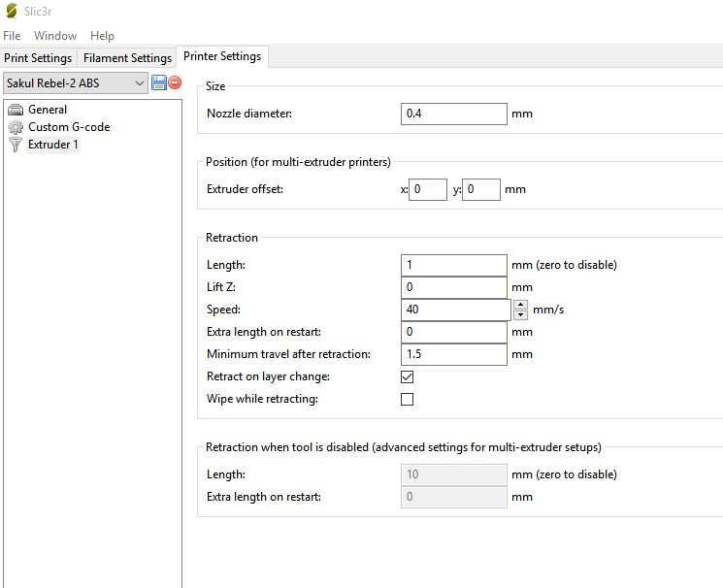Screen dimensions: 723x588
Task: Disable Retract on layer change checkbox
Action: pos(408,376)
